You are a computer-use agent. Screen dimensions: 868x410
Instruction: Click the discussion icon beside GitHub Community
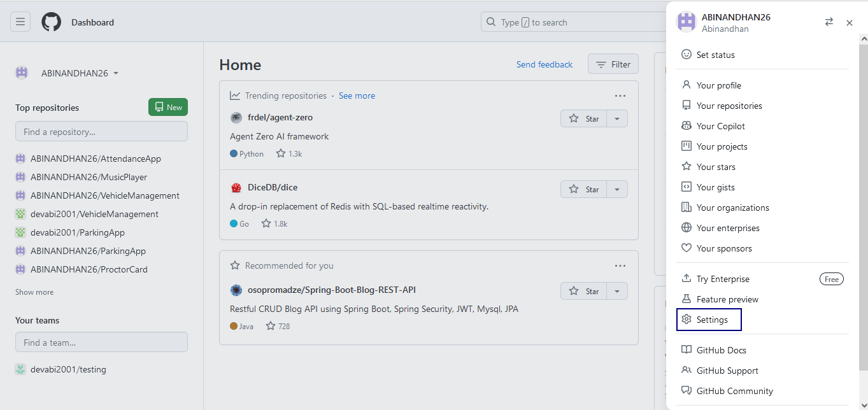tap(687, 390)
